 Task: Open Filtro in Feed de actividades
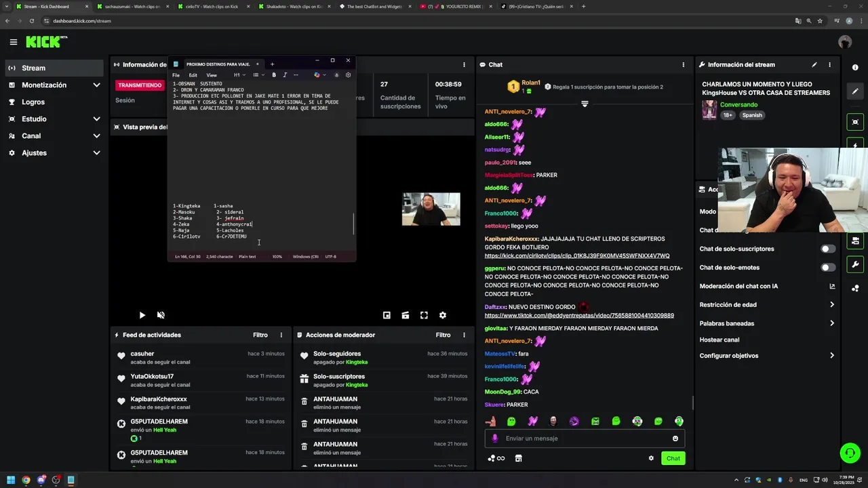(260, 335)
